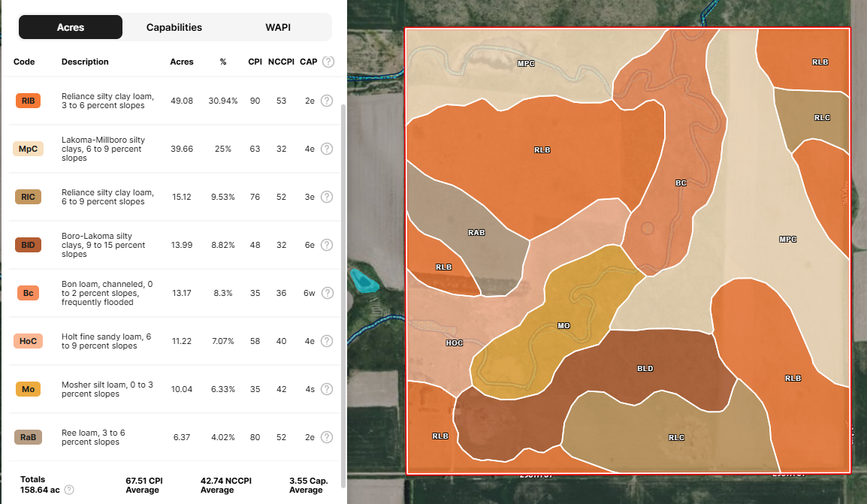Image resolution: width=867 pixels, height=504 pixels.
Task: Click the % column header
Action: (x=223, y=62)
